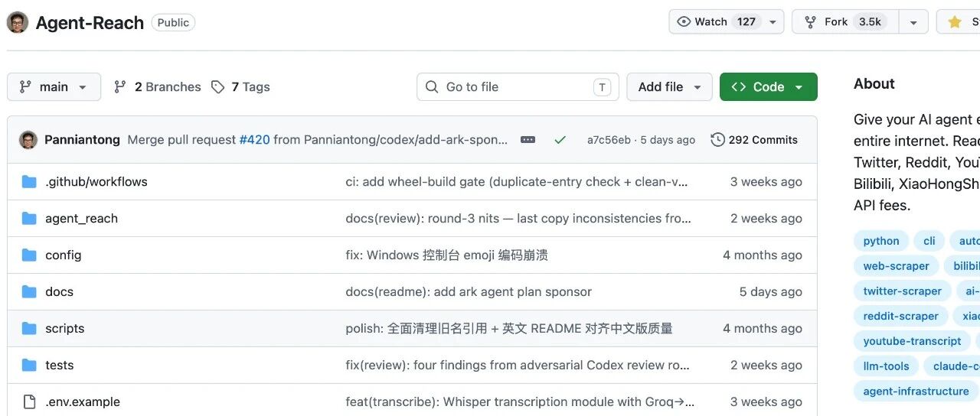Open the Panniantong commit author link
Viewport: 980px width, 416px height.
pos(82,139)
